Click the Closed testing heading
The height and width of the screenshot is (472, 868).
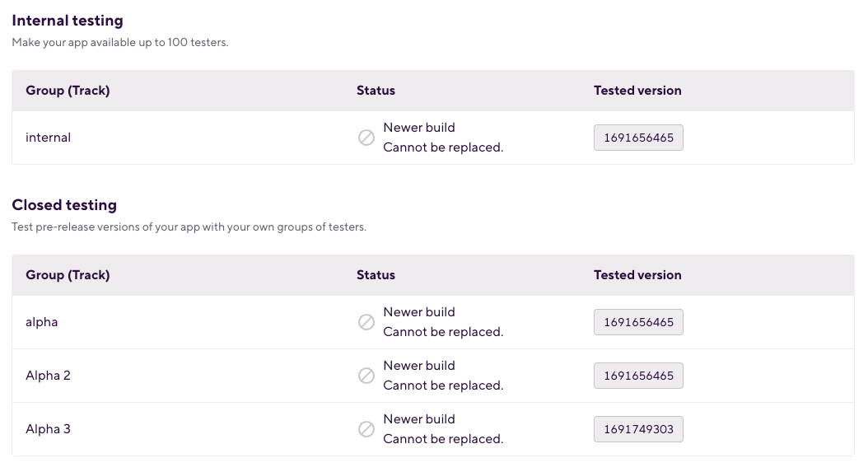[64, 205]
